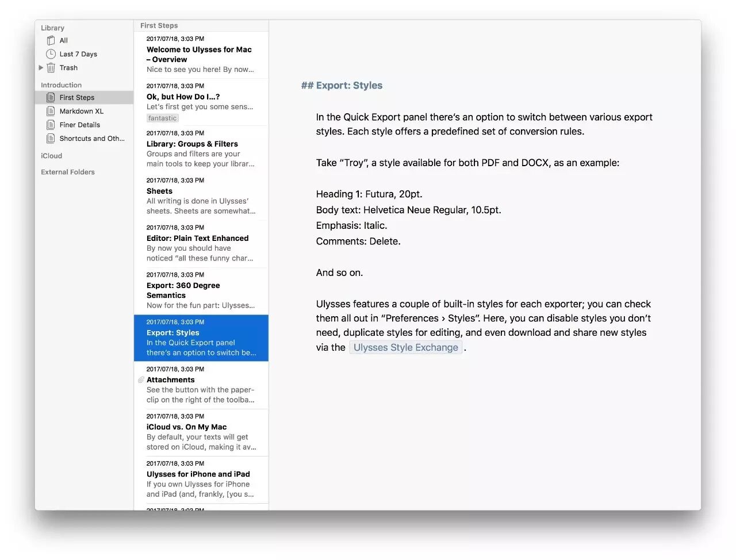The width and height of the screenshot is (736, 560).
Task: Click the Shortcuts and Oth… sheet icon
Action: 51,139
